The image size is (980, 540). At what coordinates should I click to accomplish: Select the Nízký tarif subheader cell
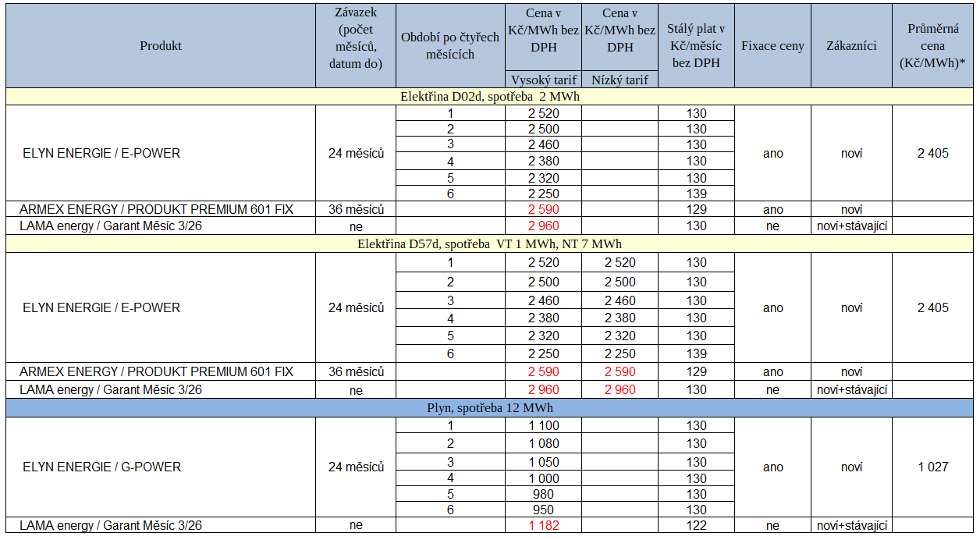(x=620, y=80)
